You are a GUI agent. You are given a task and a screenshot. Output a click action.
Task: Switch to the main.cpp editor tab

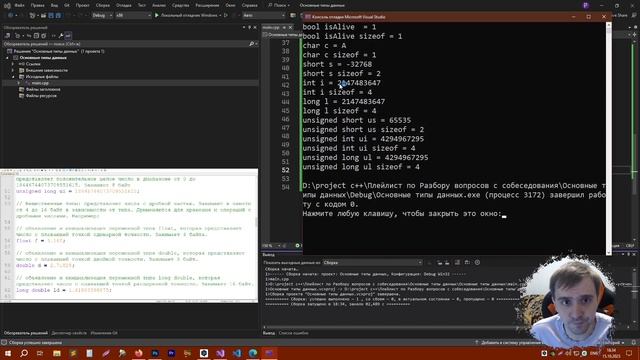coord(271,27)
